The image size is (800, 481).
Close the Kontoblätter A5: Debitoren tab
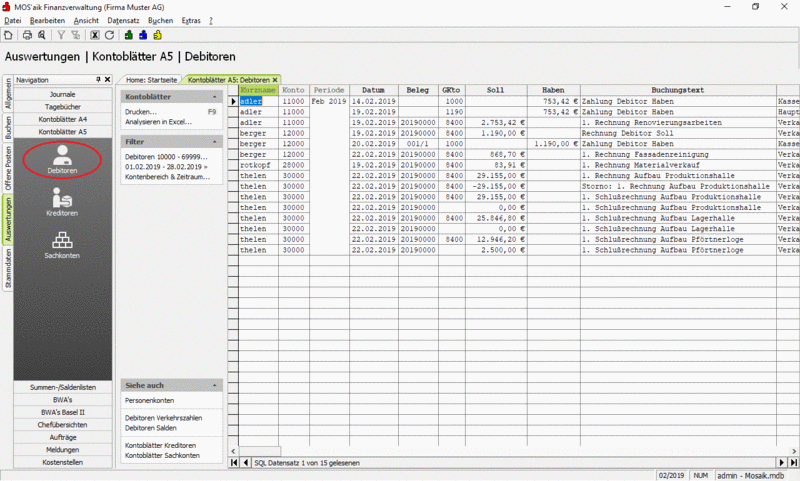(275, 80)
